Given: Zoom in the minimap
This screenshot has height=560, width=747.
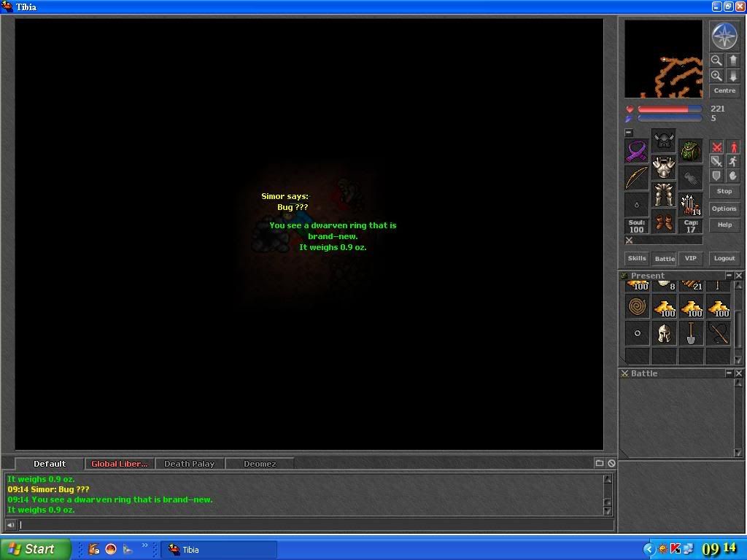Looking at the screenshot, I should pos(716,76).
